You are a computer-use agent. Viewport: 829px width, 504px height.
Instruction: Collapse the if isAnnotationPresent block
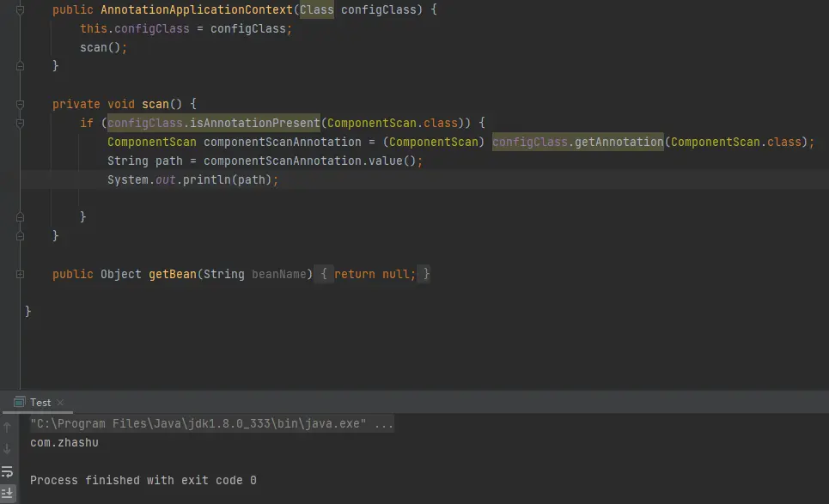pyautogui.click(x=20, y=123)
